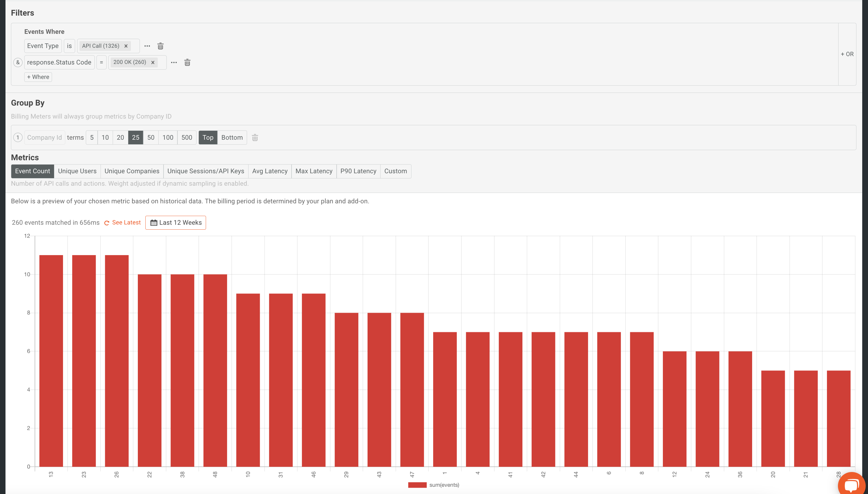868x494 pixels.
Task: Click the calendar icon in date range
Action: (153, 223)
